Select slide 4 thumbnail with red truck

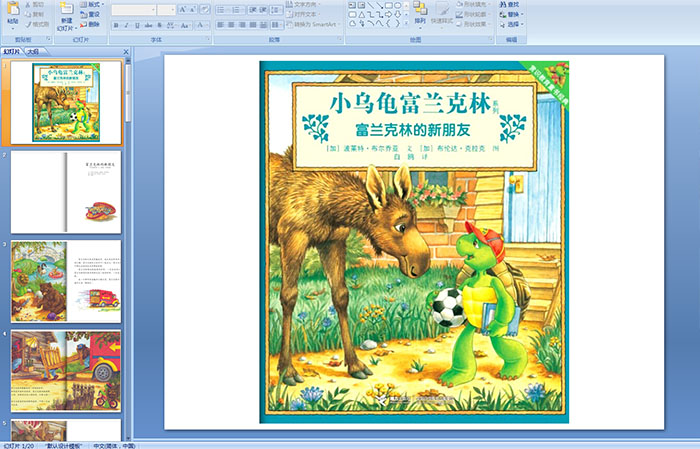point(66,370)
